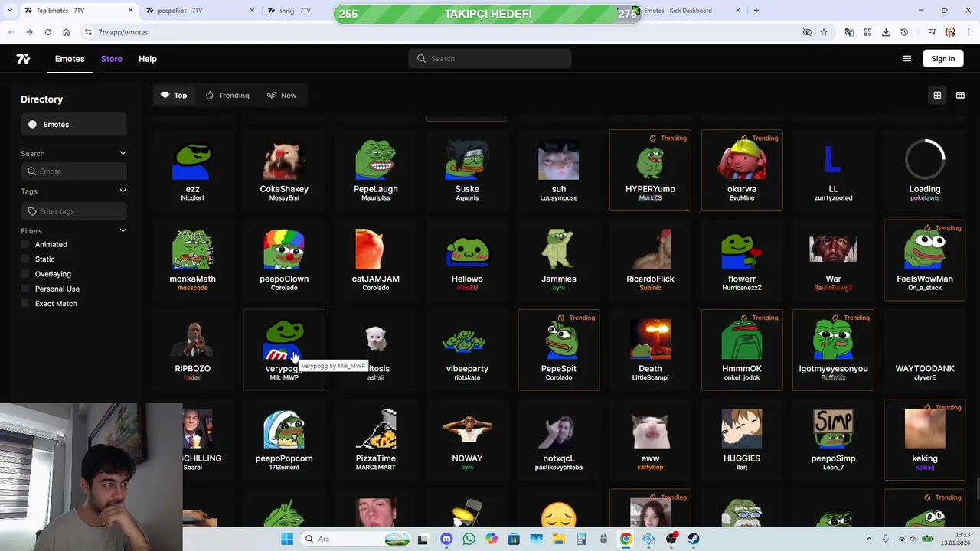Open Chrome downloads icon
Viewport: 980px width, 551px height.
tap(886, 32)
